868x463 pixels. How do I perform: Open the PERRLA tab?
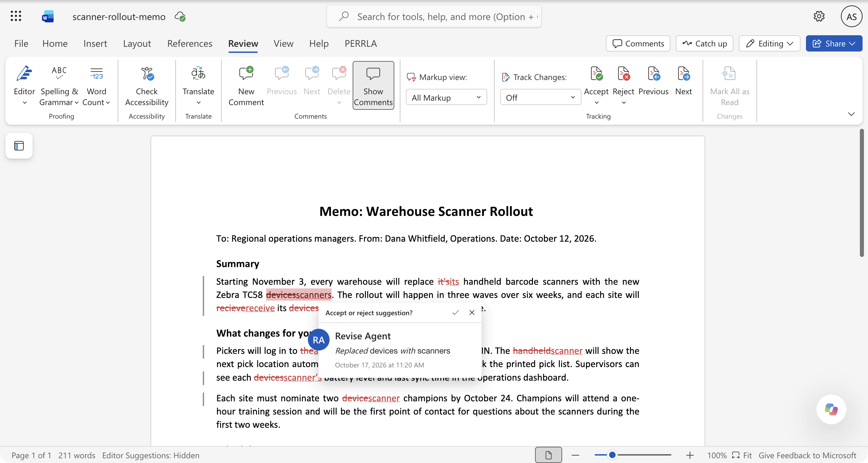[361, 43]
